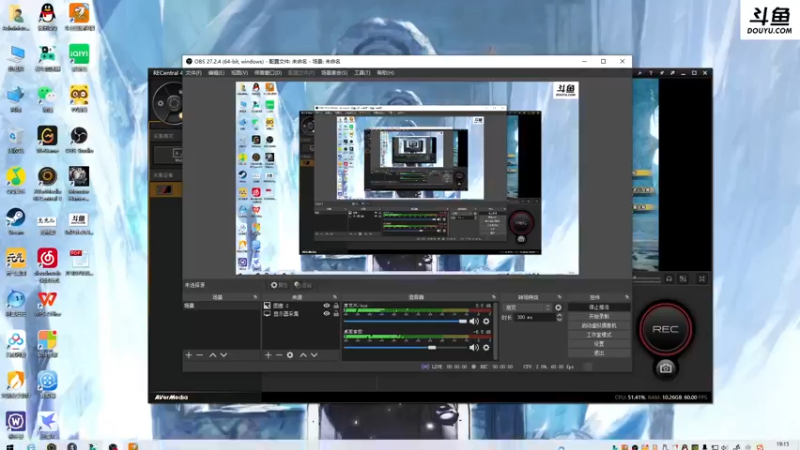Open transition properties gear icon
This screenshot has width=800, height=450.
click(x=558, y=308)
